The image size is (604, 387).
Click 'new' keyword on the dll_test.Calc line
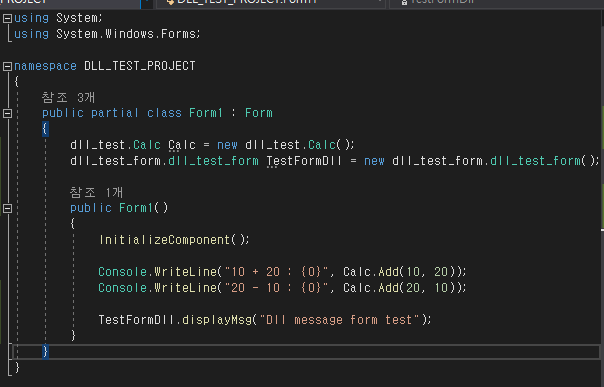click(x=227, y=145)
